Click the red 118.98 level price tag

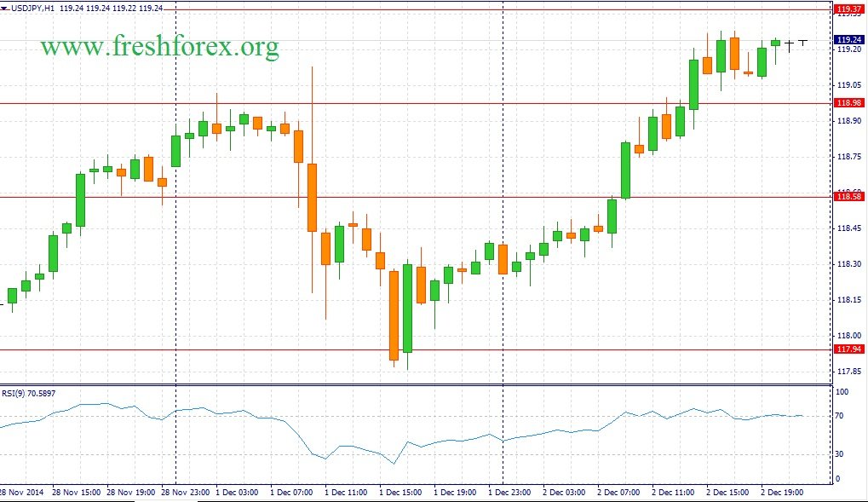coord(848,103)
